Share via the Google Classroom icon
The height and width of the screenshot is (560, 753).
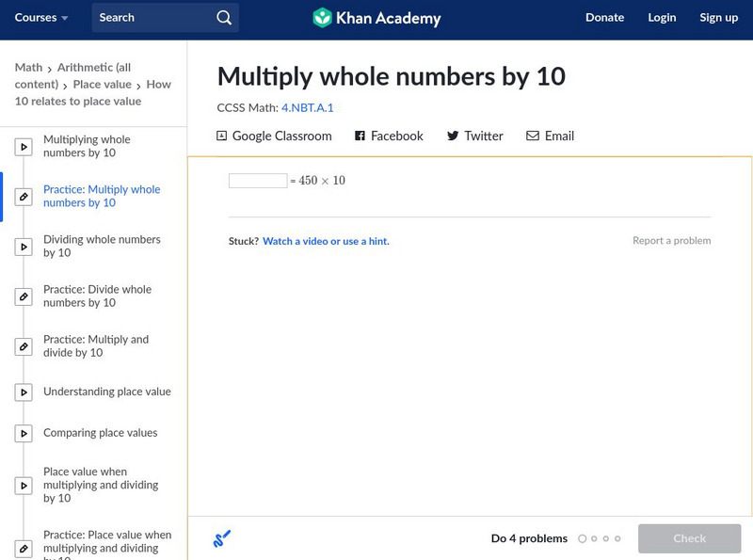pos(222,136)
